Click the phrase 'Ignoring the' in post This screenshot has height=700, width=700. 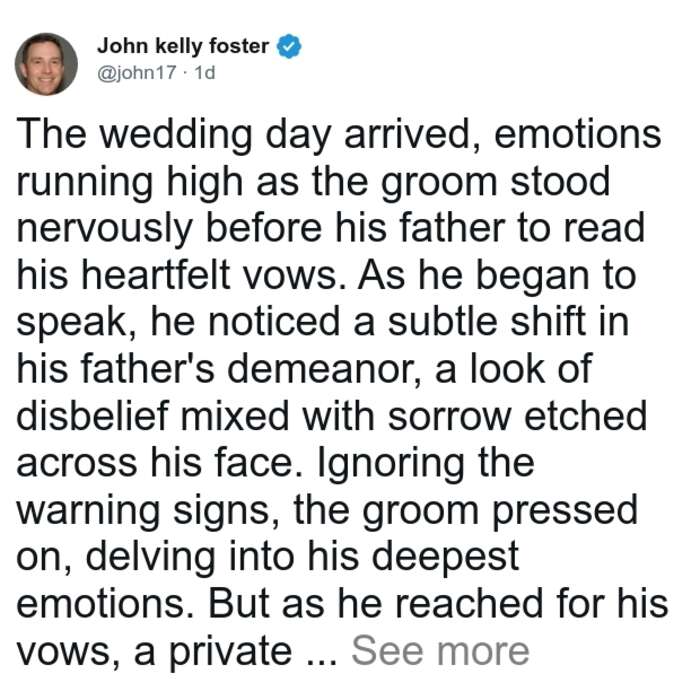click(x=426, y=464)
